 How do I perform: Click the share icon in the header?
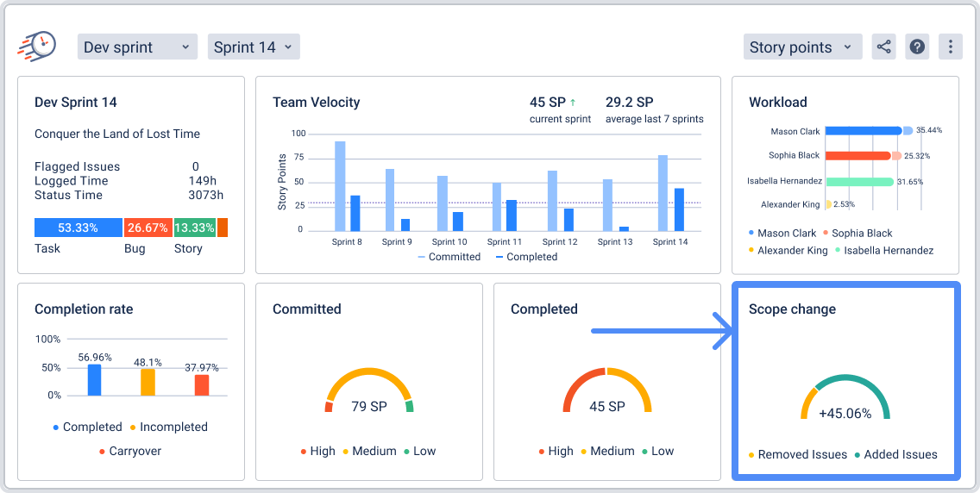883,47
